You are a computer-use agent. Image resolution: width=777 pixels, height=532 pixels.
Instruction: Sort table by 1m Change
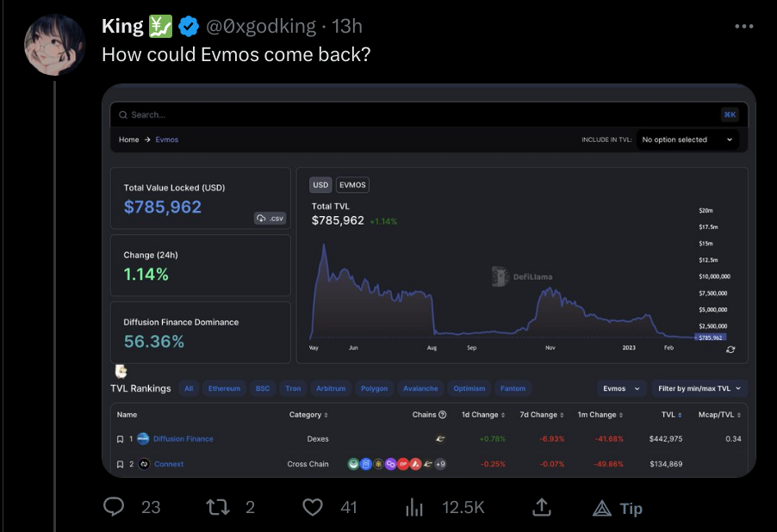[600, 415]
